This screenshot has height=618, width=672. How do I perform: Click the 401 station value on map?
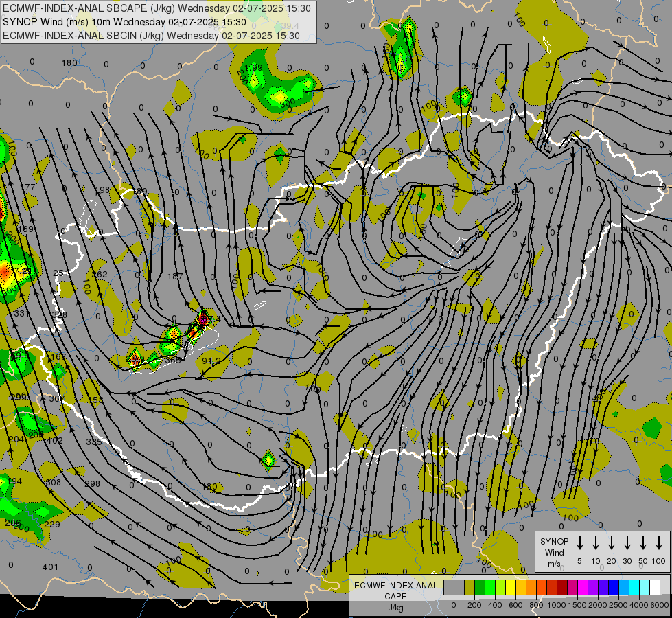50,567
